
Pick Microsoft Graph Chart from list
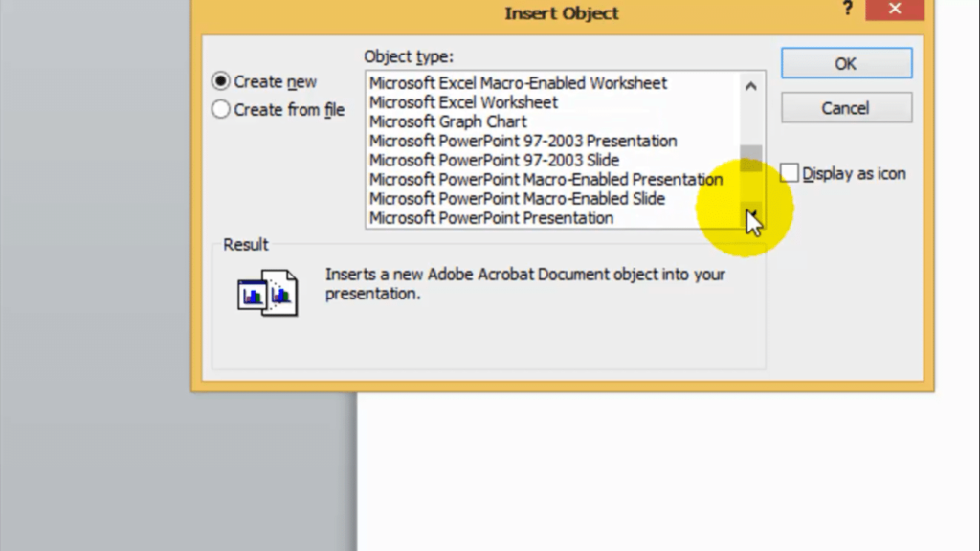[x=448, y=121]
